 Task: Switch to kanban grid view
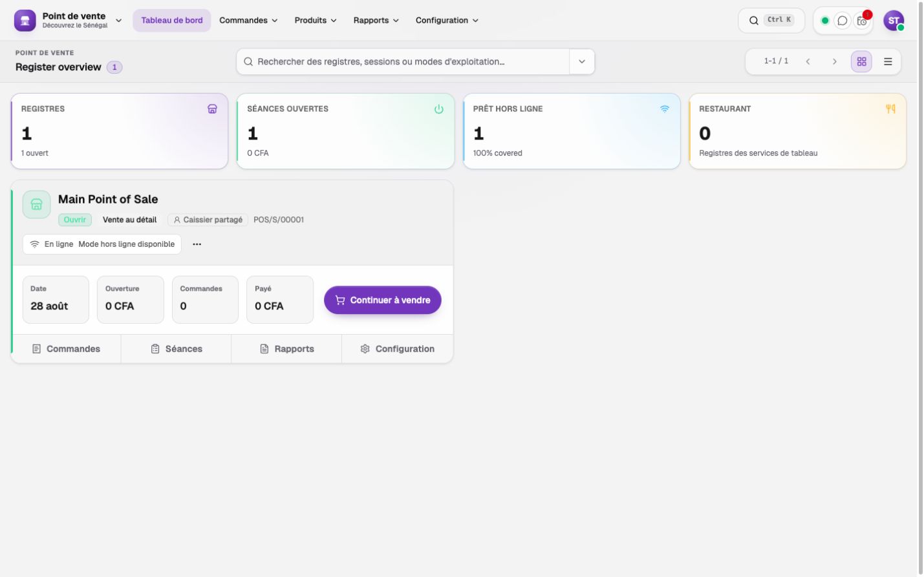click(861, 61)
